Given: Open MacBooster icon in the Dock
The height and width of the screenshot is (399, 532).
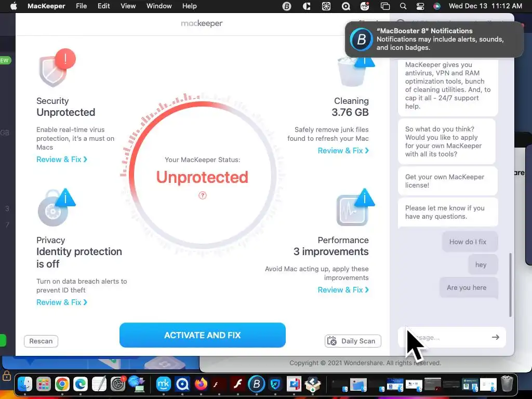Looking at the screenshot, I should tap(257, 384).
